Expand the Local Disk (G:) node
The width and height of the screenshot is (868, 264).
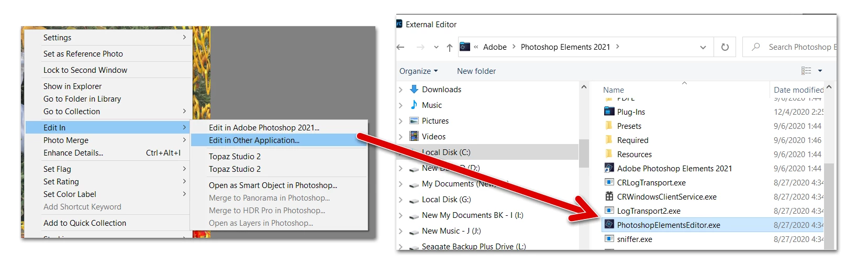[x=401, y=200]
